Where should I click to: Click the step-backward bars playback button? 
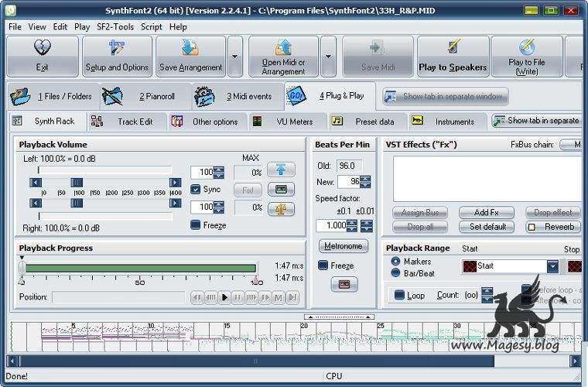[x=210, y=297]
